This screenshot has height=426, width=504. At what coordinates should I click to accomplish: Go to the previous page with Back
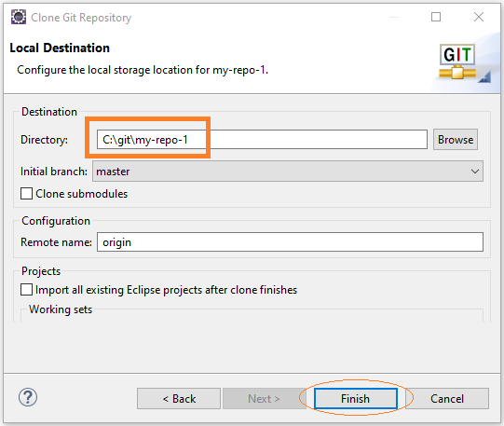pos(179,399)
